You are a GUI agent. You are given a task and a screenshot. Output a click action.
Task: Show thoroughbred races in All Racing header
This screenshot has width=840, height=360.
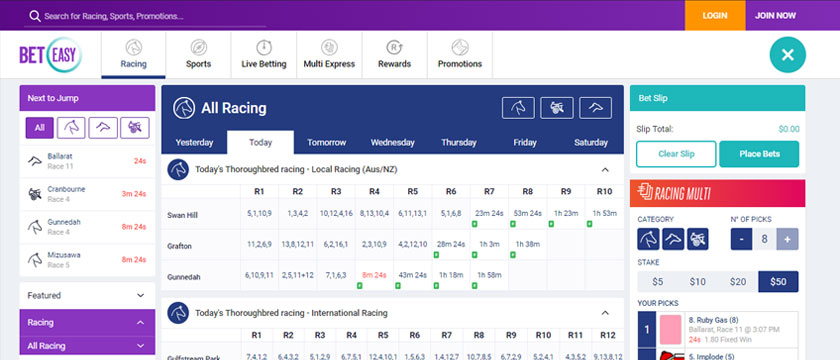tap(518, 108)
